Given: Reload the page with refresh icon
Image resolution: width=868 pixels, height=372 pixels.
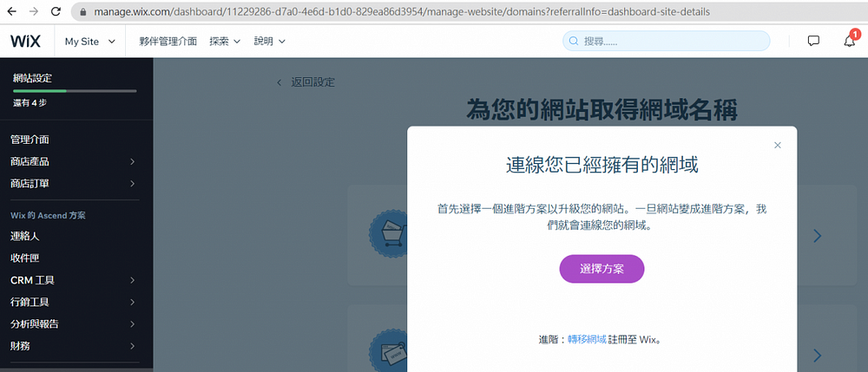Looking at the screenshot, I should [56, 11].
